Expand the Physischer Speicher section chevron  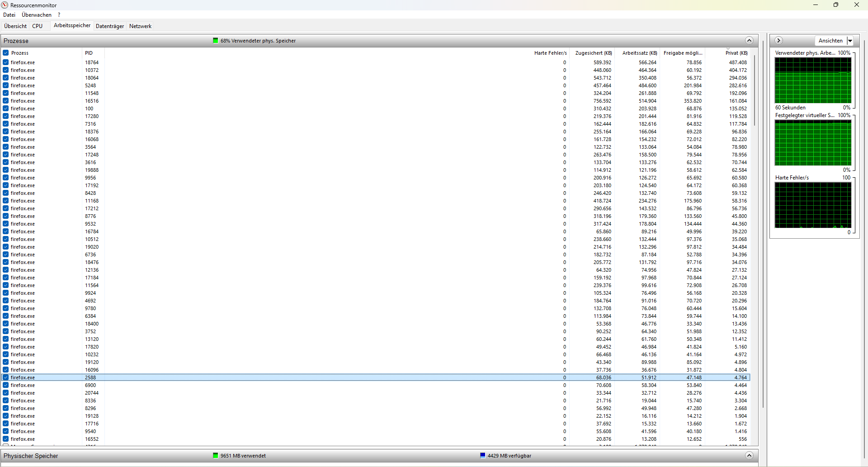[749, 455]
